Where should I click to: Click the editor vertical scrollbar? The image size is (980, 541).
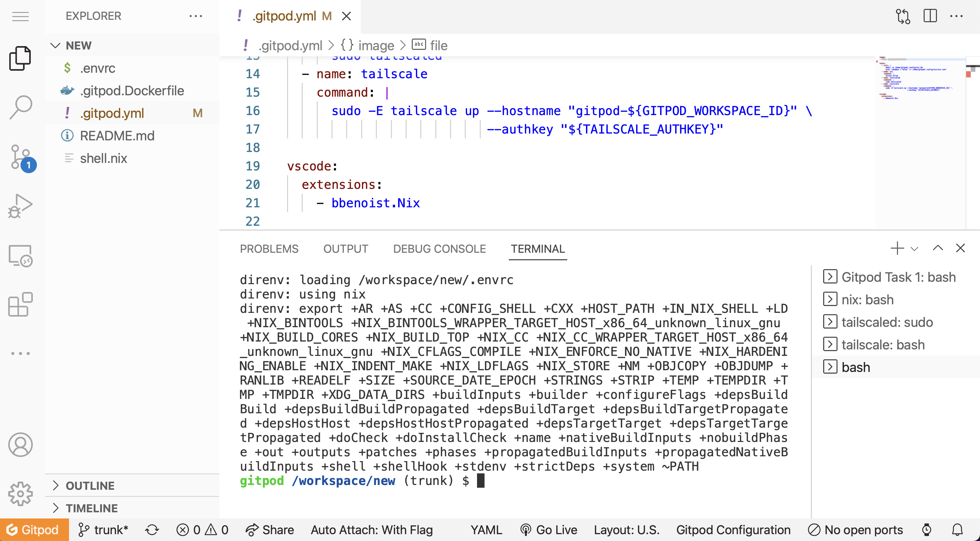click(972, 142)
